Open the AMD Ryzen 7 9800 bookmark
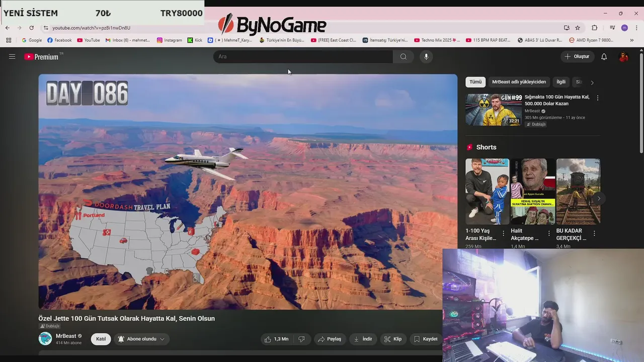 click(591, 40)
